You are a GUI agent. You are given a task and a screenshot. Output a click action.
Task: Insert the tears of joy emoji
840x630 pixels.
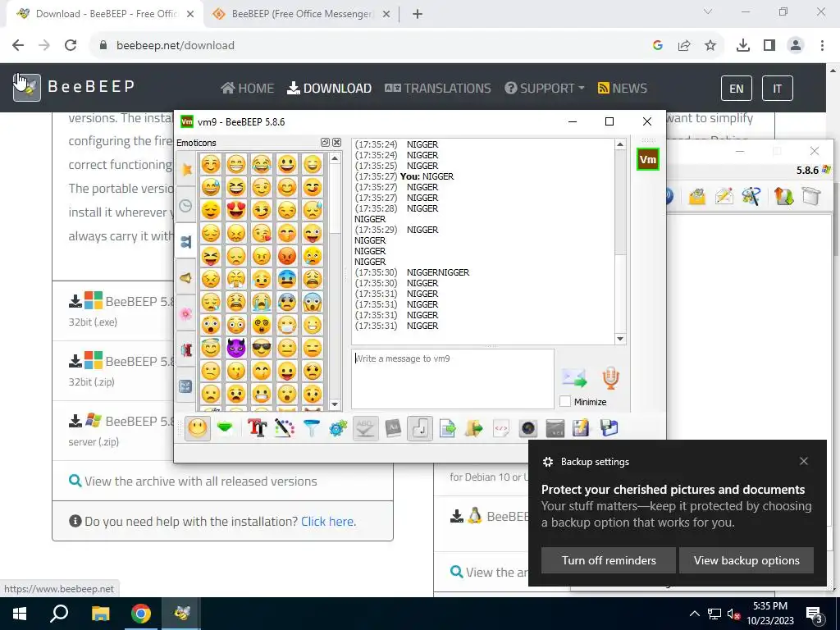point(262,163)
